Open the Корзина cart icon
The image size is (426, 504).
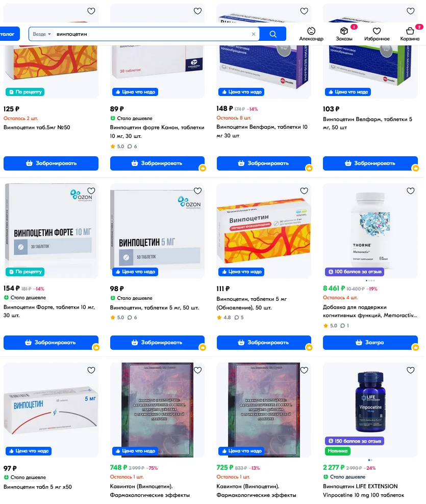[410, 34]
